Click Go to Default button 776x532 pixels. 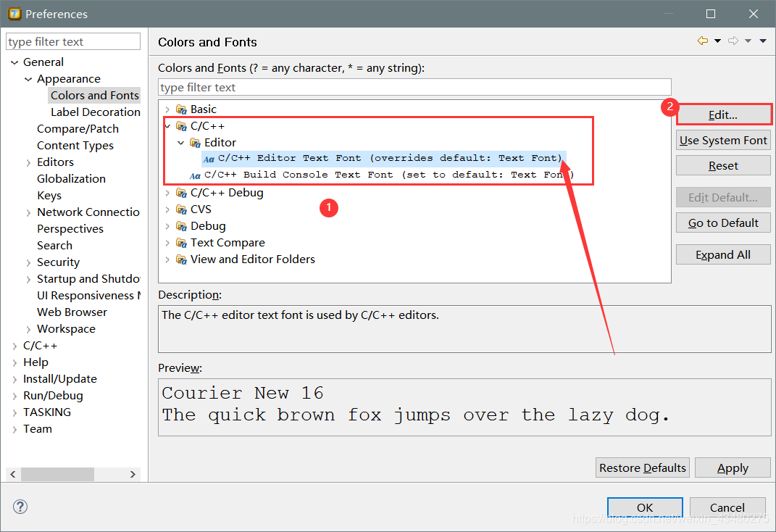point(723,223)
